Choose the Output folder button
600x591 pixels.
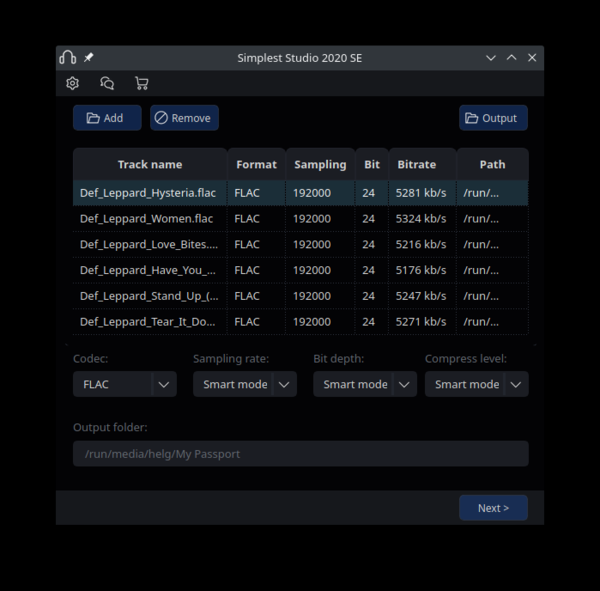coord(493,118)
